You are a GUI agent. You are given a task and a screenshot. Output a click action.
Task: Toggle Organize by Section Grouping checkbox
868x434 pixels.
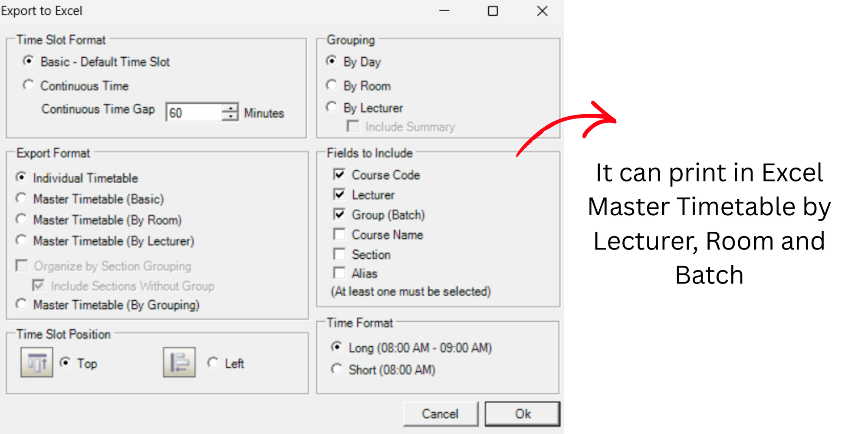[x=22, y=265]
